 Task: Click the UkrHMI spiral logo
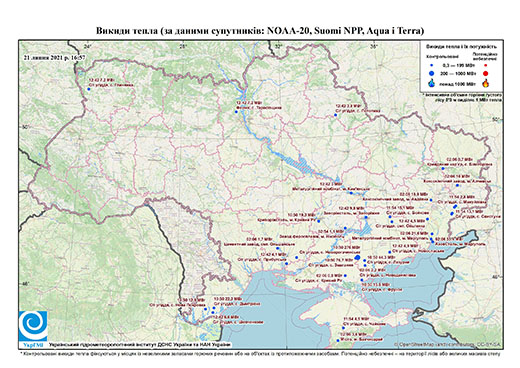point(33,326)
